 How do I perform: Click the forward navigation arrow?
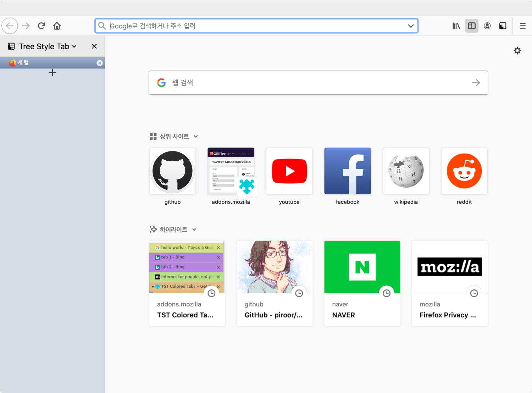26,26
